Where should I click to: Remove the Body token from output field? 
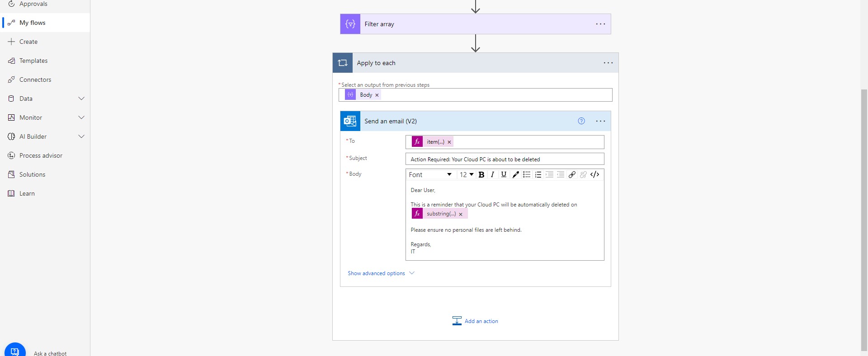tap(377, 95)
